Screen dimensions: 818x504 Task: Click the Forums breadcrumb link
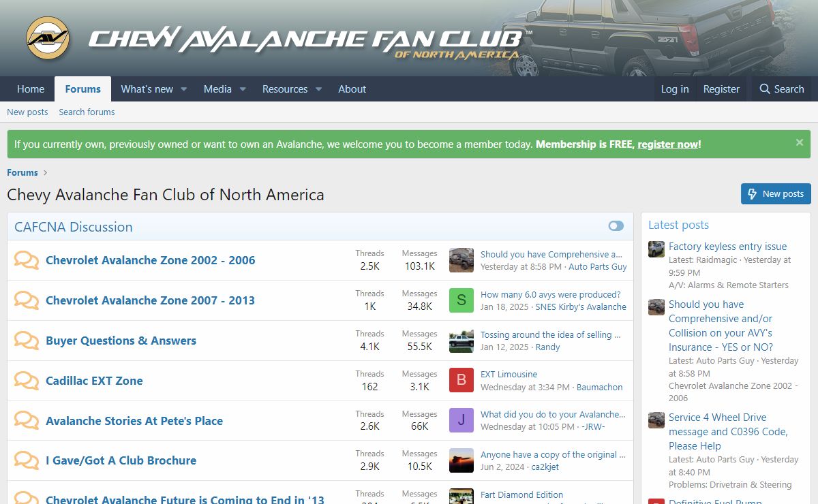22,172
